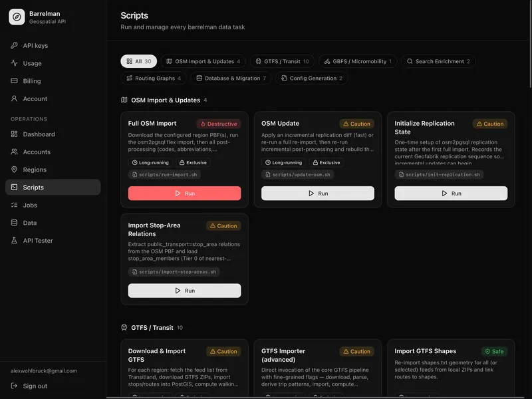Click the sign out arrow icon
This screenshot has width=532, height=399.
tap(14, 386)
